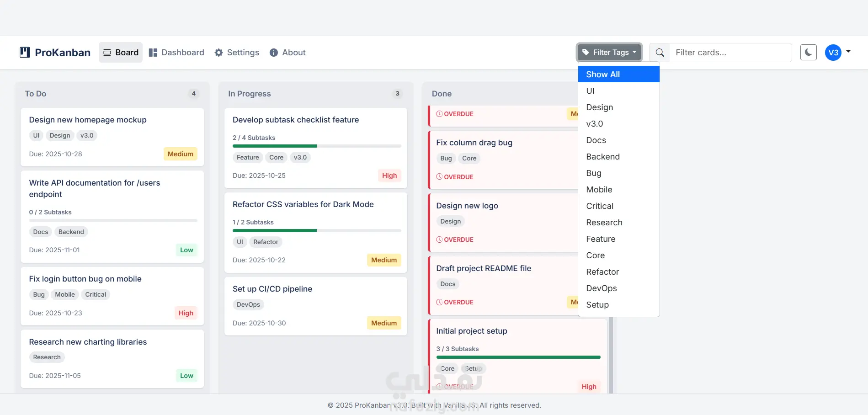The height and width of the screenshot is (415, 868).
Task: Go to the About page
Action: pos(293,53)
